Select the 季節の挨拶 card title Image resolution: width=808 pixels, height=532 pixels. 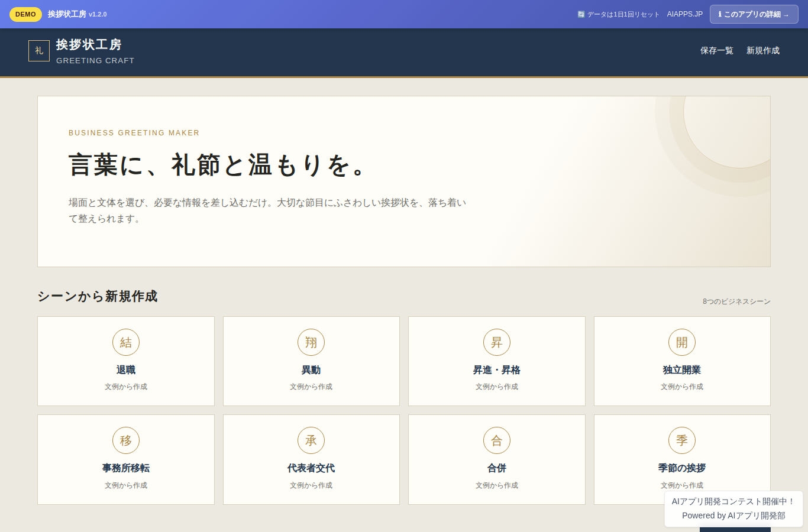[x=682, y=468]
